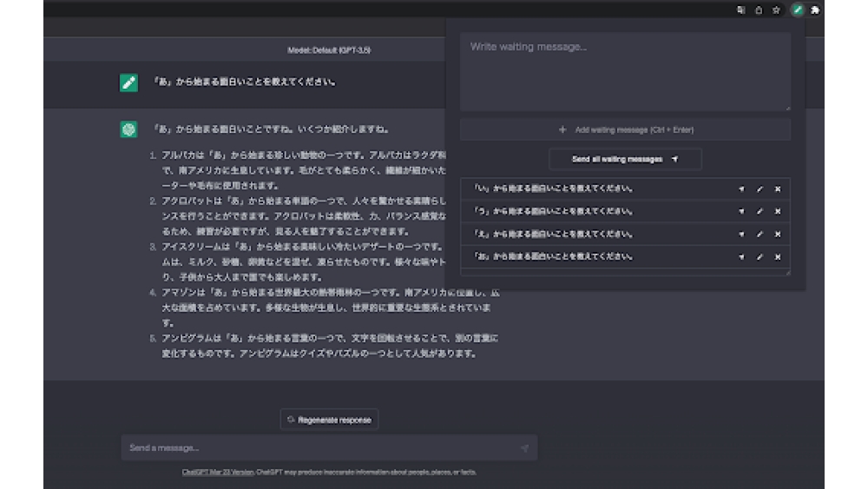Click Add waiting message button
Screen dimensions: 868x489
(625, 129)
